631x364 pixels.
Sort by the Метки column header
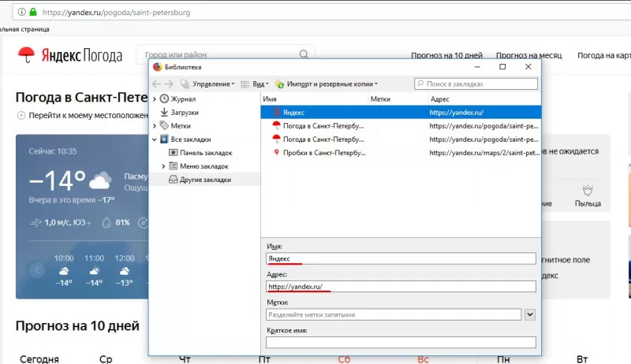[x=398, y=98]
